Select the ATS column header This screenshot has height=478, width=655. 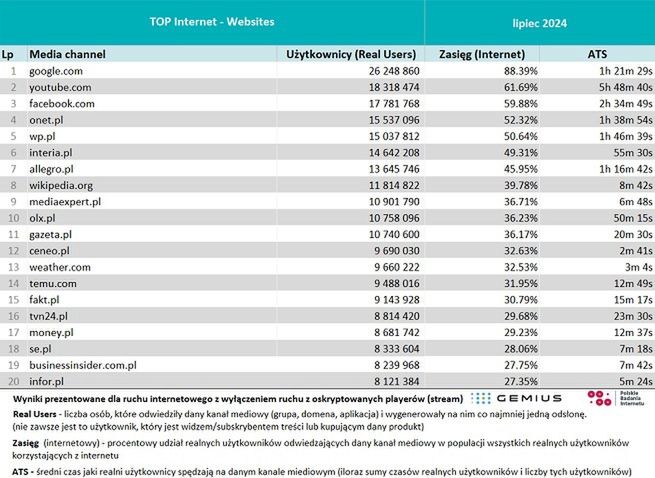(x=599, y=53)
